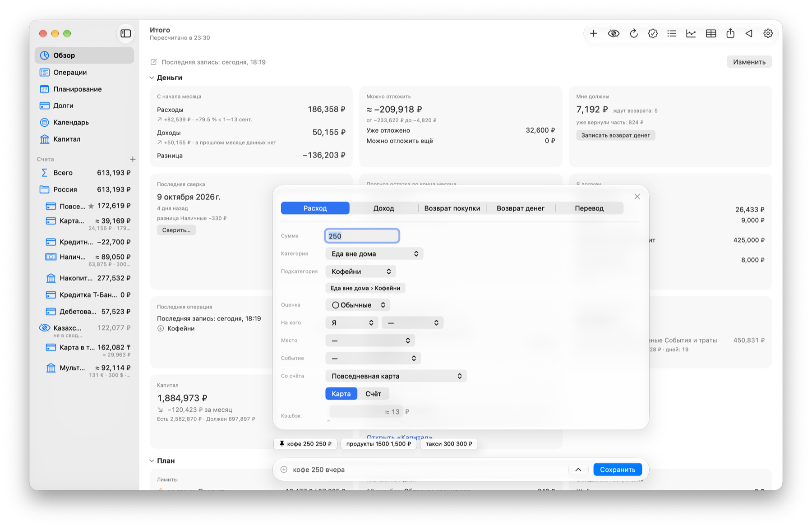Image resolution: width=812 pixels, height=529 pixels.
Task: Click the share toolbar icon
Action: (730, 33)
